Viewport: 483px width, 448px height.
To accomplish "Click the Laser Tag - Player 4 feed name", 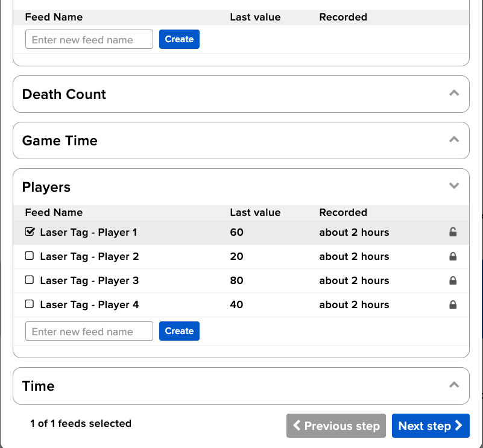I will 89,304.
